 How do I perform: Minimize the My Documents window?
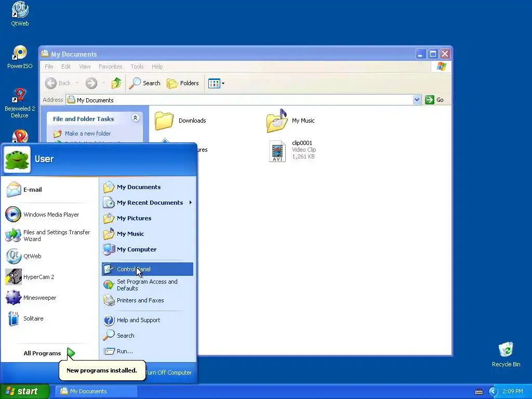420,54
